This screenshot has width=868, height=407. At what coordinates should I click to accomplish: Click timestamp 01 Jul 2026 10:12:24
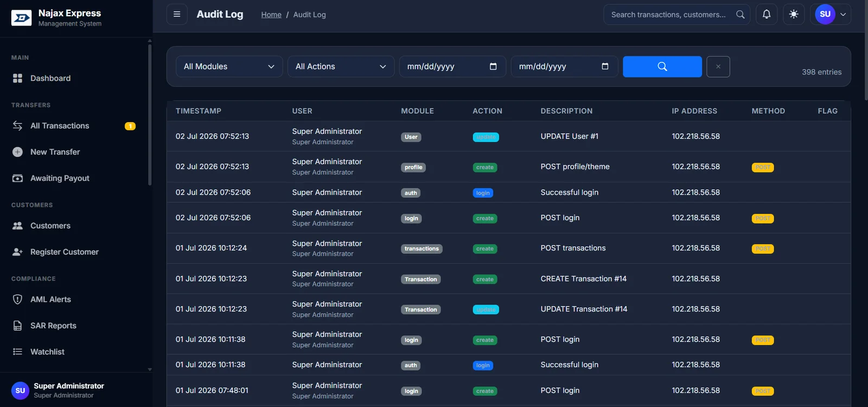[x=211, y=248]
